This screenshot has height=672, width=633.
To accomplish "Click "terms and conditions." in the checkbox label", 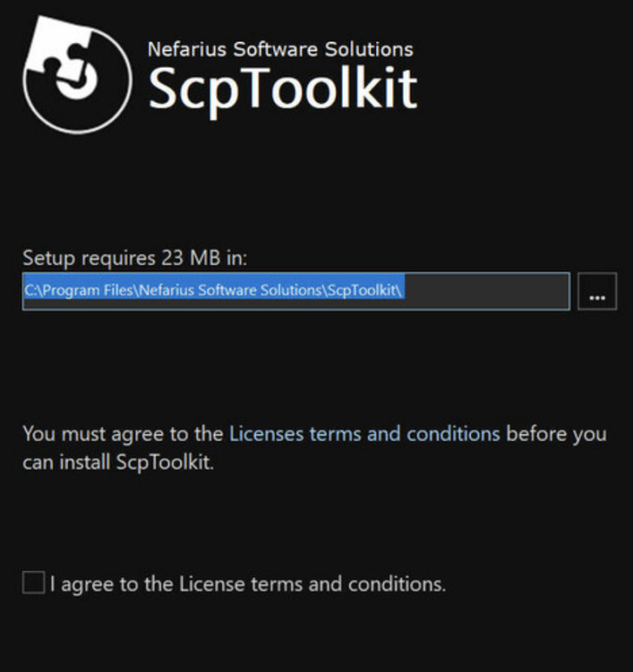I will coord(355,585).
